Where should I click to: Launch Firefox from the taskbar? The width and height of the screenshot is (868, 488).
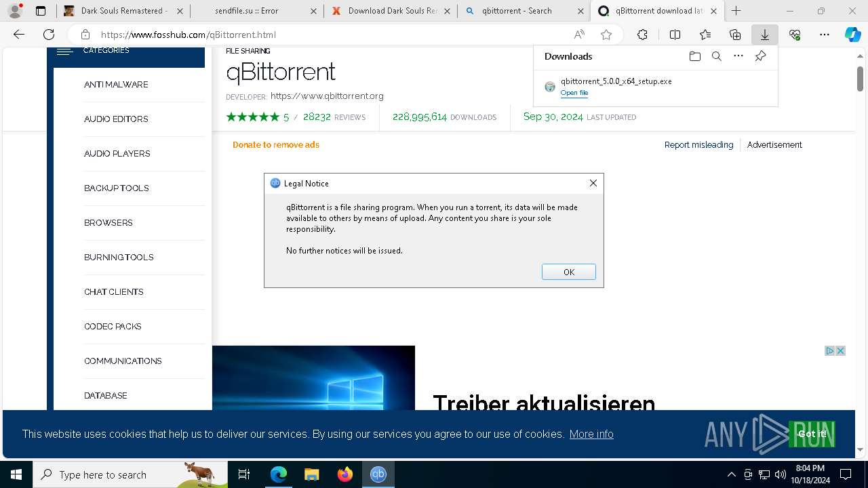pos(345,474)
